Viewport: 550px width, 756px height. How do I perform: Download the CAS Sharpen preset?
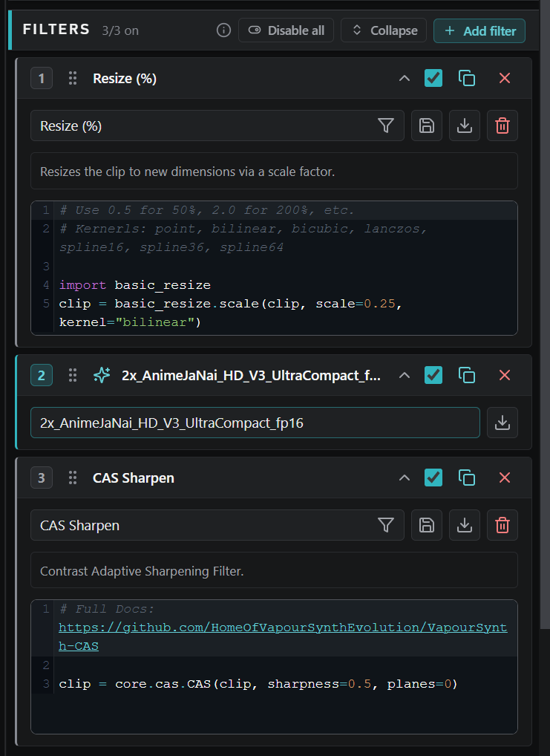click(x=465, y=525)
